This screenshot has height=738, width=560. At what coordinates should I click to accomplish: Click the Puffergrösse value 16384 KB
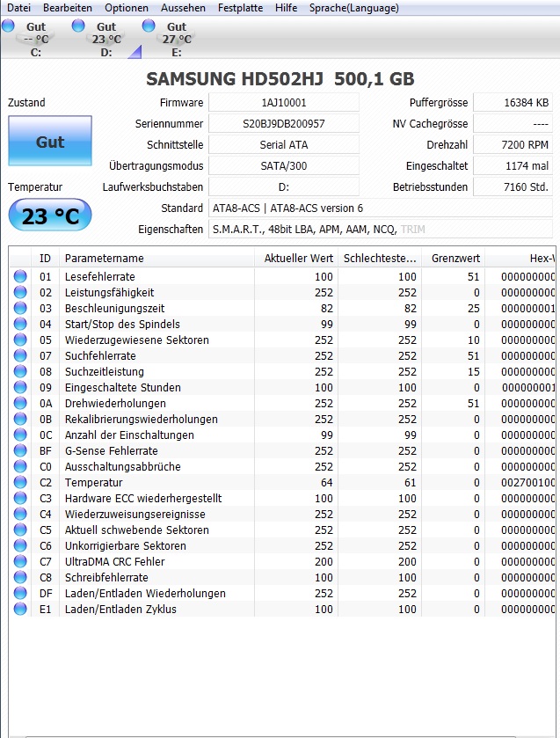[513, 103]
